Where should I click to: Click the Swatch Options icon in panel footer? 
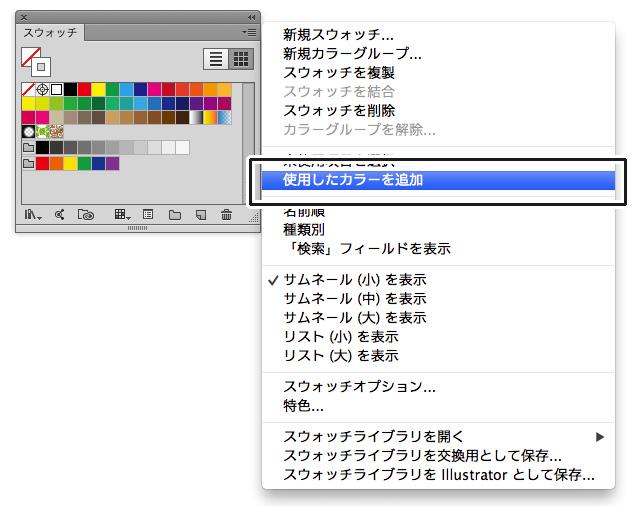(x=148, y=215)
